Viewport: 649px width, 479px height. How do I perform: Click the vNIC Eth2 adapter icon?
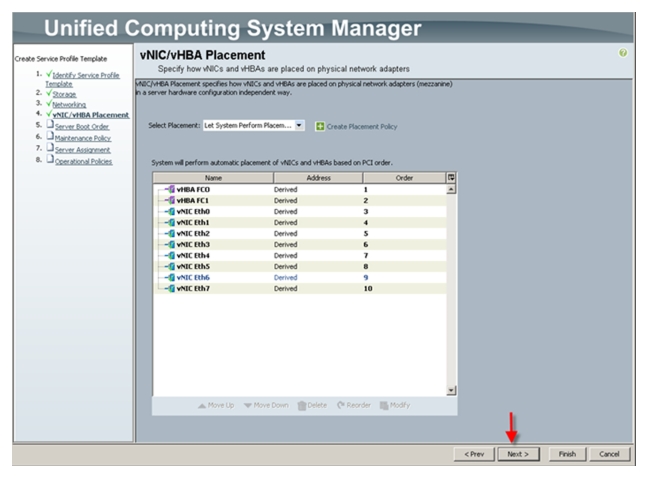[x=171, y=233]
